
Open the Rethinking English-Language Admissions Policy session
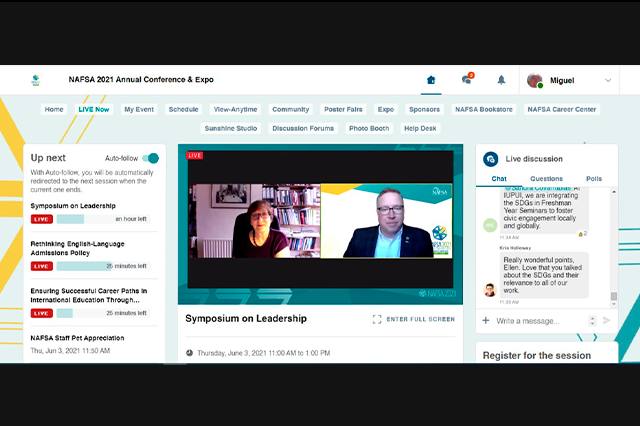78,248
